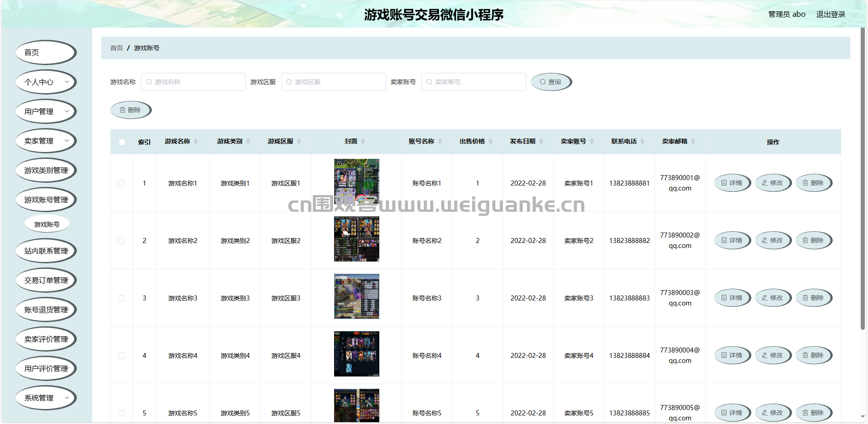The width and height of the screenshot is (868, 424).
Task: Sort by 出售价格 column arrows
Action: tap(491, 141)
